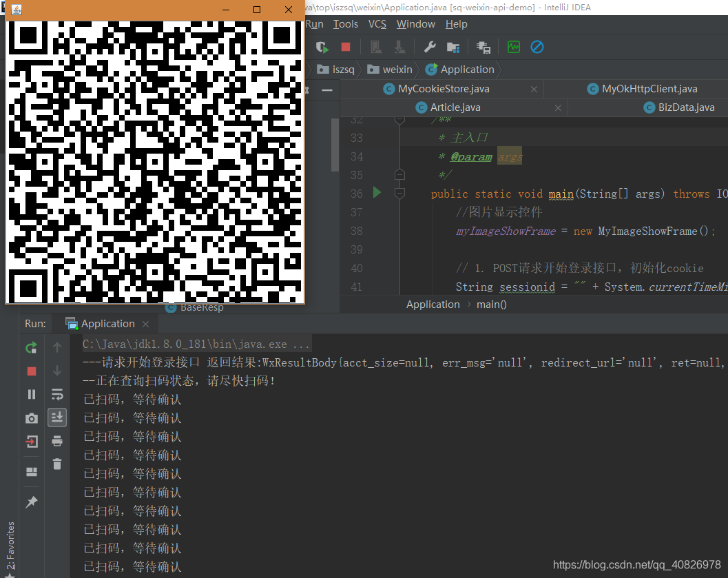Switch to the BizData.java tab

(x=686, y=107)
